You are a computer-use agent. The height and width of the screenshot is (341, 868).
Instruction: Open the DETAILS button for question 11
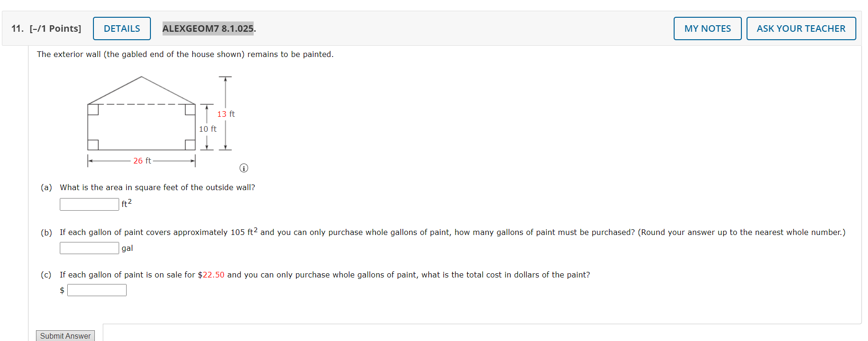[x=122, y=28]
